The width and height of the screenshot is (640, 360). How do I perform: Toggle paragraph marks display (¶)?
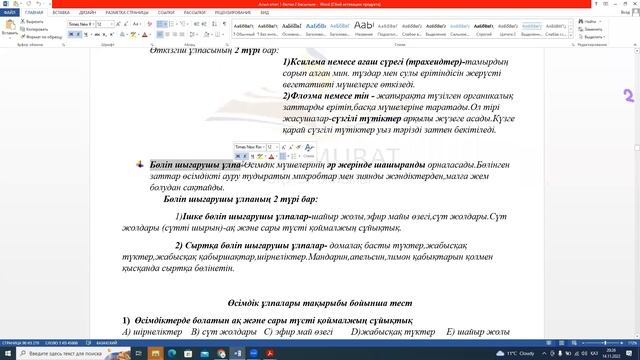click(x=224, y=24)
